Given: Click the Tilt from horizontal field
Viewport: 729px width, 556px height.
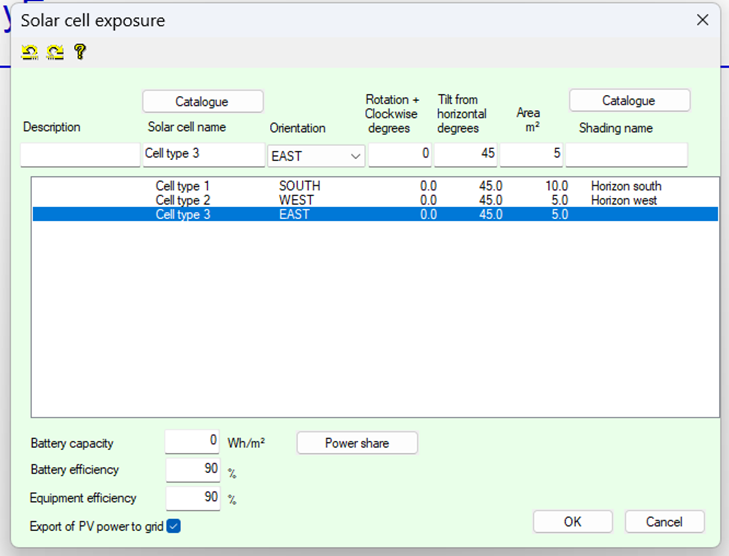Looking at the screenshot, I should (466, 154).
